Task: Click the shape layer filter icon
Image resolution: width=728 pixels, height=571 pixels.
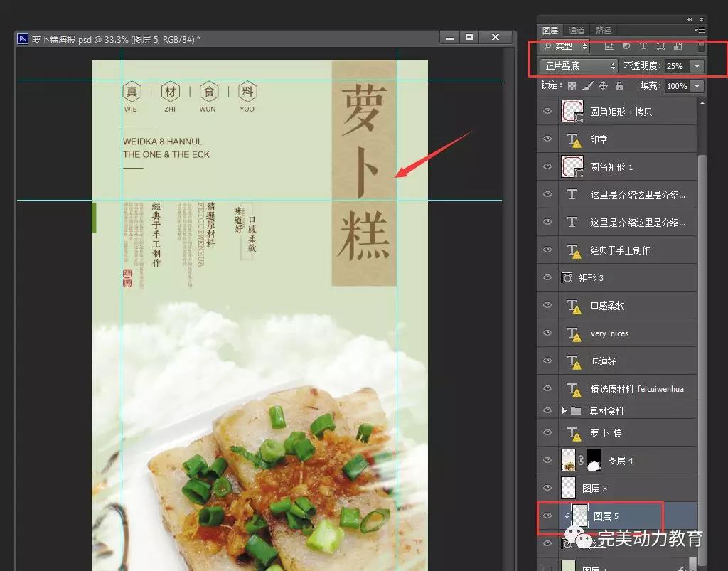Action: coord(660,46)
